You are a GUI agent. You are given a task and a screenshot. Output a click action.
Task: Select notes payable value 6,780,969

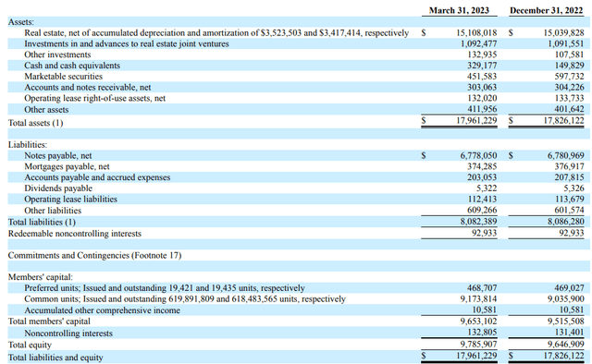pyautogui.click(x=565, y=156)
